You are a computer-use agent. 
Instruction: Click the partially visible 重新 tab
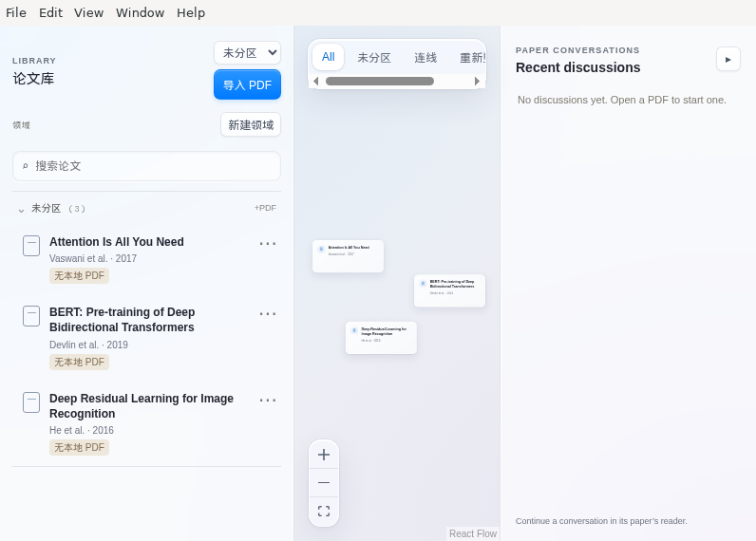click(472, 58)
